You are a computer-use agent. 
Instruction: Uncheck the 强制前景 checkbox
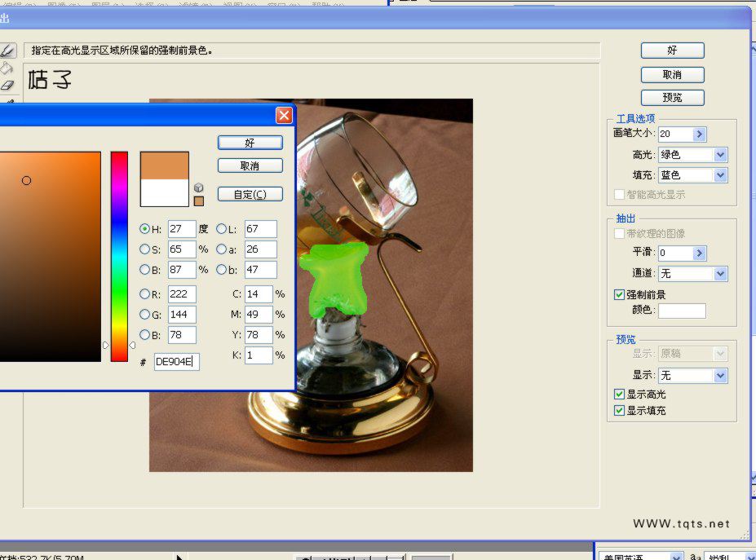(620, 294)
